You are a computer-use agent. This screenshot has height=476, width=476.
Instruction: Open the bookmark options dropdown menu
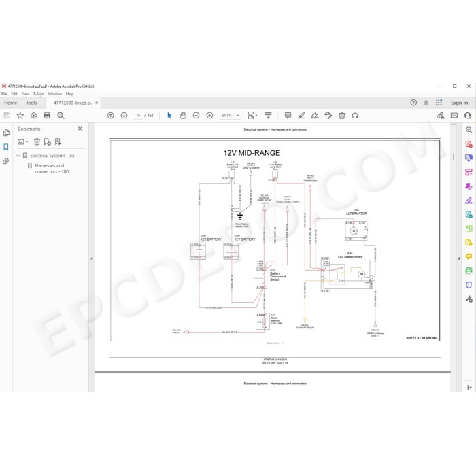click(23, 141)
